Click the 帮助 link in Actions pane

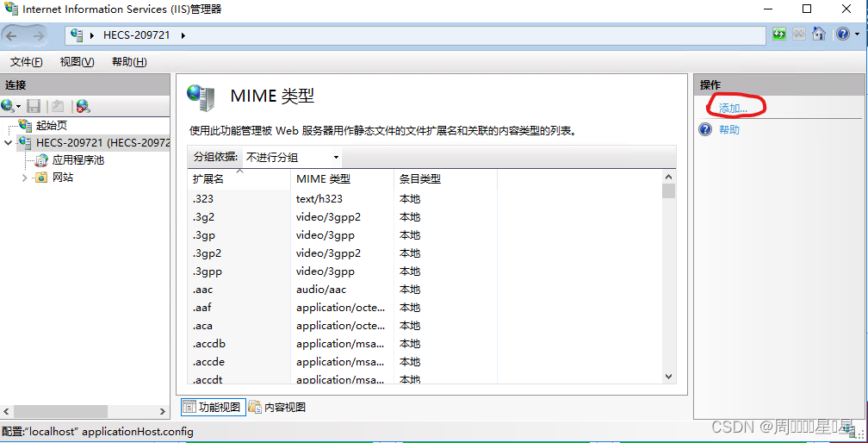(x=728, y=129)
